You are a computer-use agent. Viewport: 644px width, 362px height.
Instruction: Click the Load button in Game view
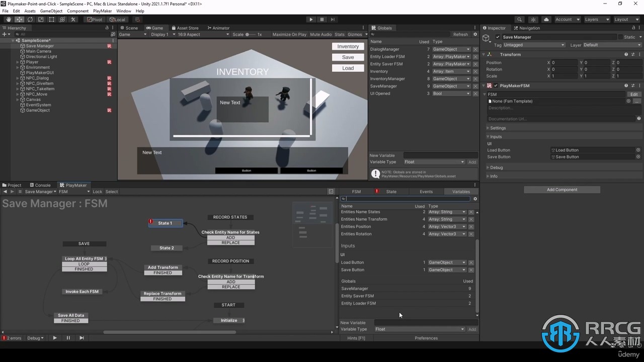(x=348, y=68)
